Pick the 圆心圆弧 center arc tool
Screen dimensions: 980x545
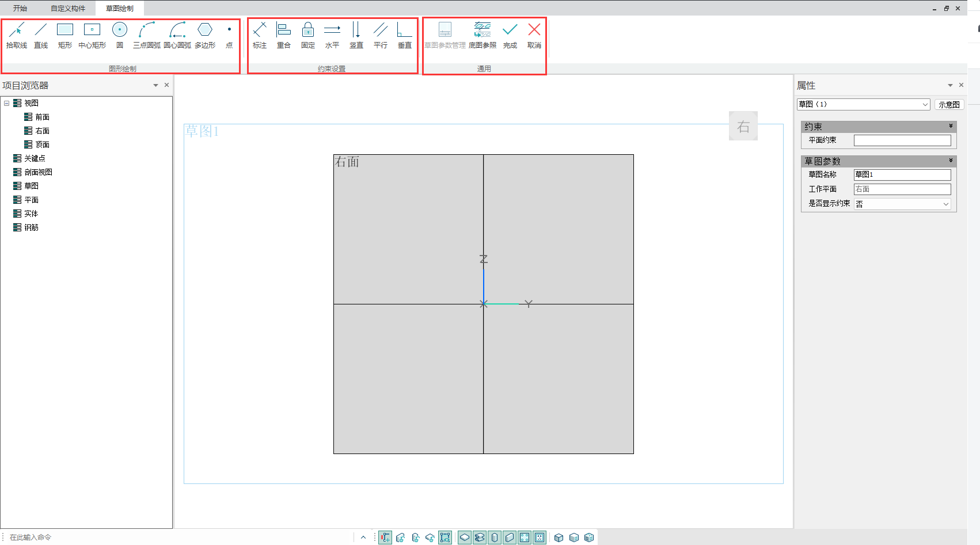click(x=177, y=35)
